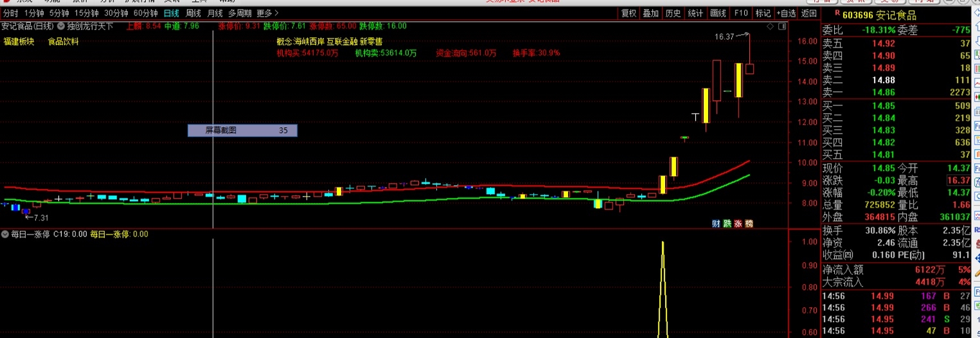Click the 标记 mark button
980x338 pixels.
763,13
